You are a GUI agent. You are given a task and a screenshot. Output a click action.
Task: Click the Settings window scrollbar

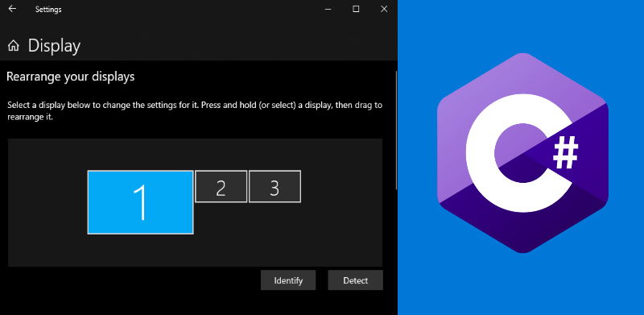[396, 130]
